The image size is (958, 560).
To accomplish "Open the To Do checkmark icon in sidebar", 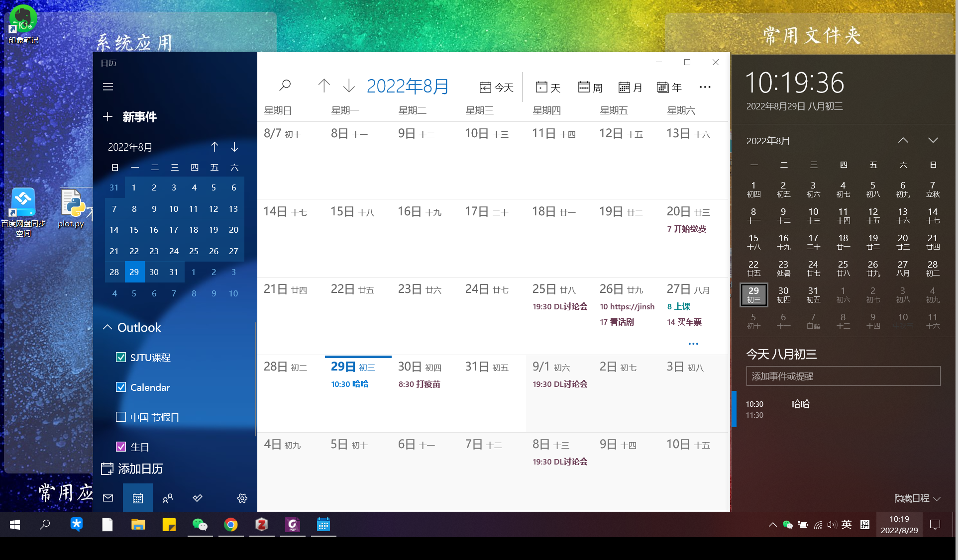I will (198, 498).
